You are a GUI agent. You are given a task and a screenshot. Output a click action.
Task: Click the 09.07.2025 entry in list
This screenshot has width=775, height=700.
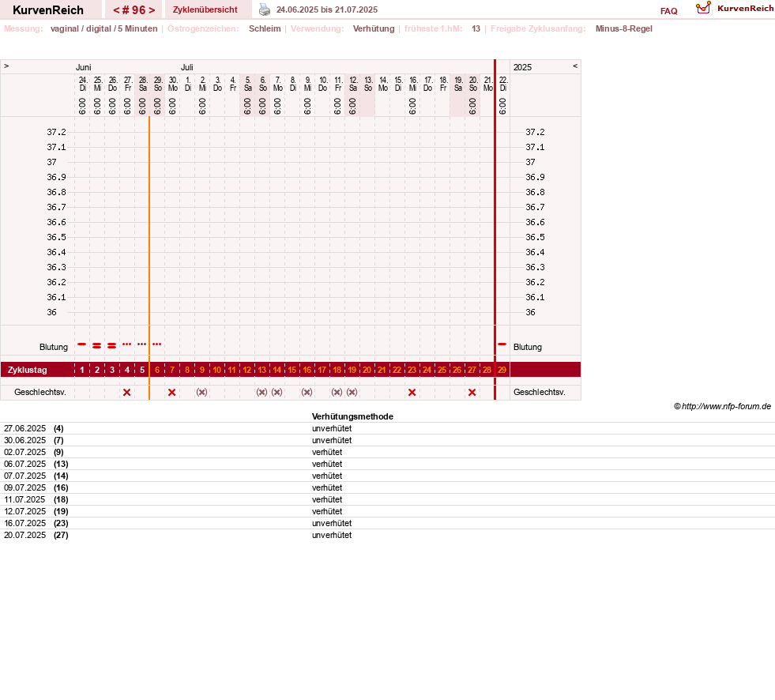point(387,488)
